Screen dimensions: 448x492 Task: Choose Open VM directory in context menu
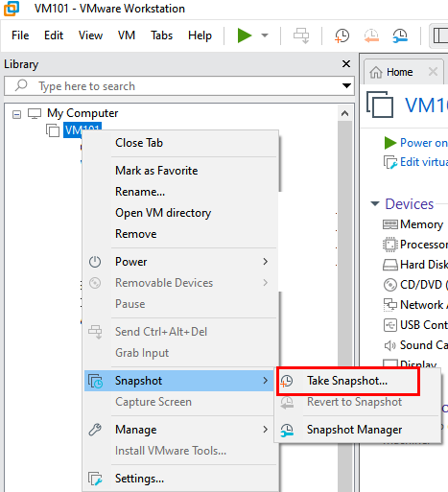coord(163,213)
